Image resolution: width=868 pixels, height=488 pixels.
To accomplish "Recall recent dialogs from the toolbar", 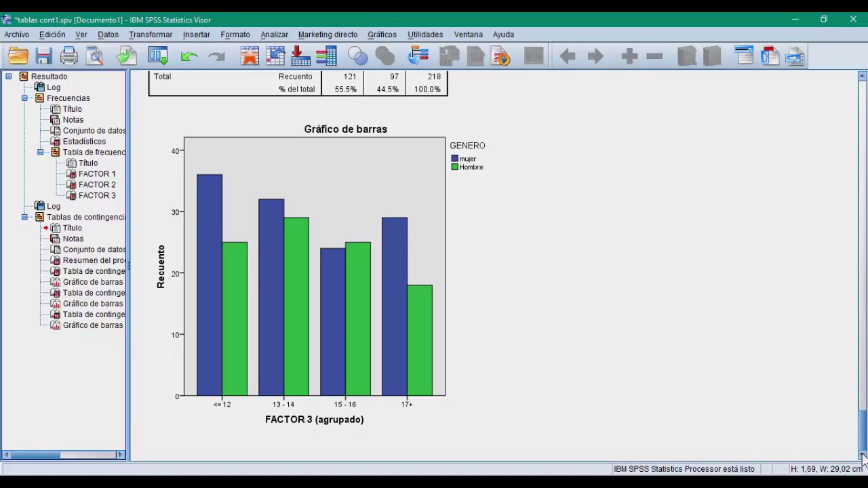I will click(x=157, y=56).
